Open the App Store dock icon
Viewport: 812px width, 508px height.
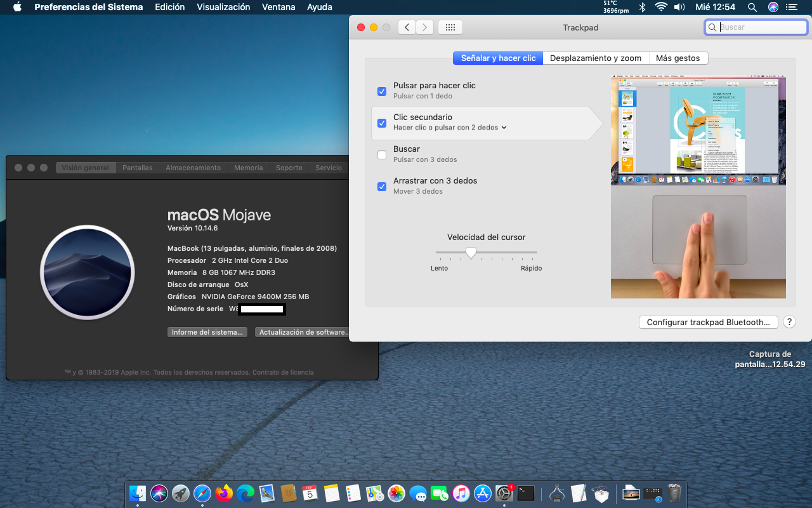coord(483,493)
